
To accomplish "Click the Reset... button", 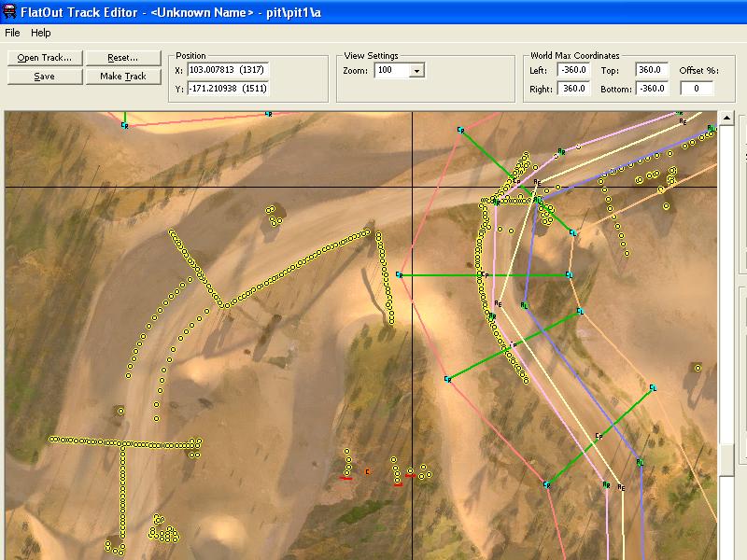I will click(123, 58).
